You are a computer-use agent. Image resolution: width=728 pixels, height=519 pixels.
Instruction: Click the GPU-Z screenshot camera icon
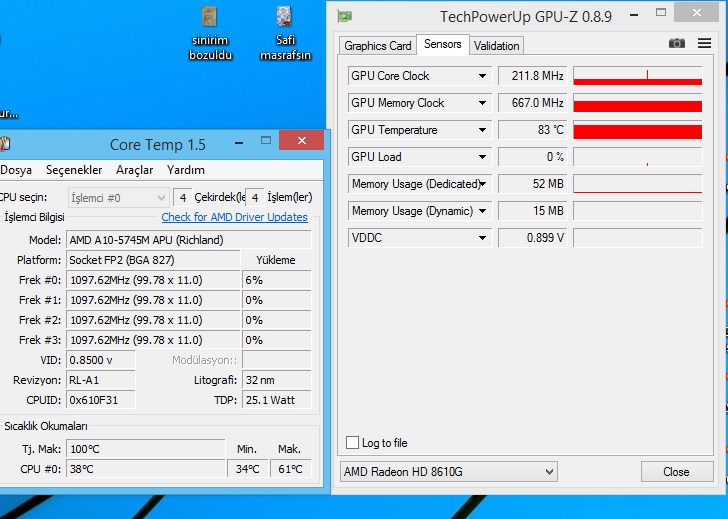click(677, 44)
